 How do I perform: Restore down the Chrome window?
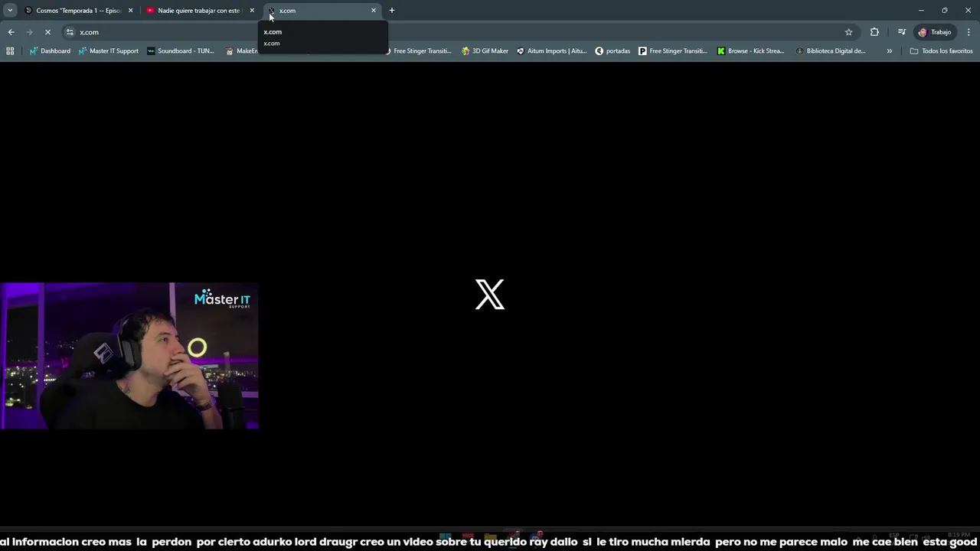coord(945,11)
